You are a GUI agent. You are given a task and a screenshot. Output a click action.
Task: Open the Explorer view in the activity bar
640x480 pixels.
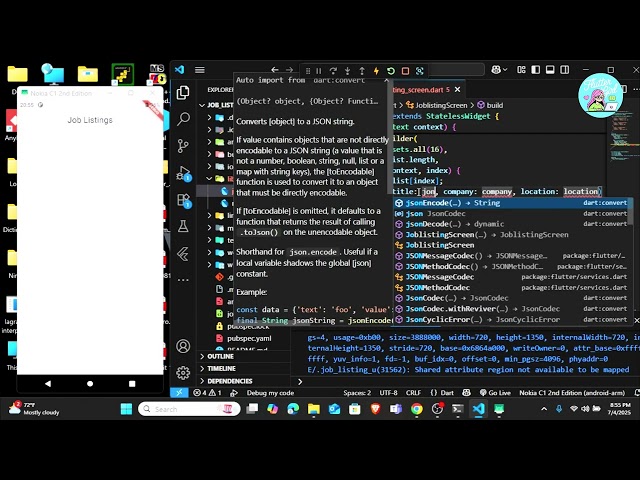point(183,93)
